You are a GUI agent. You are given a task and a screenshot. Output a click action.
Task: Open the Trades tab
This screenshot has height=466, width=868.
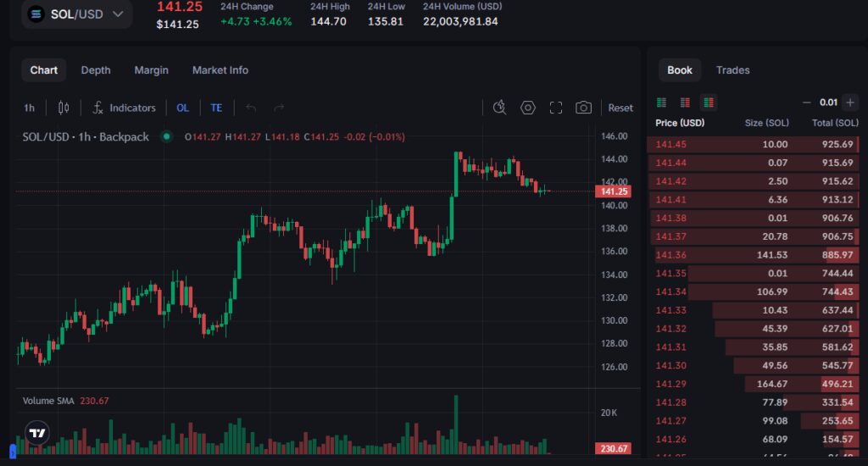732,70
